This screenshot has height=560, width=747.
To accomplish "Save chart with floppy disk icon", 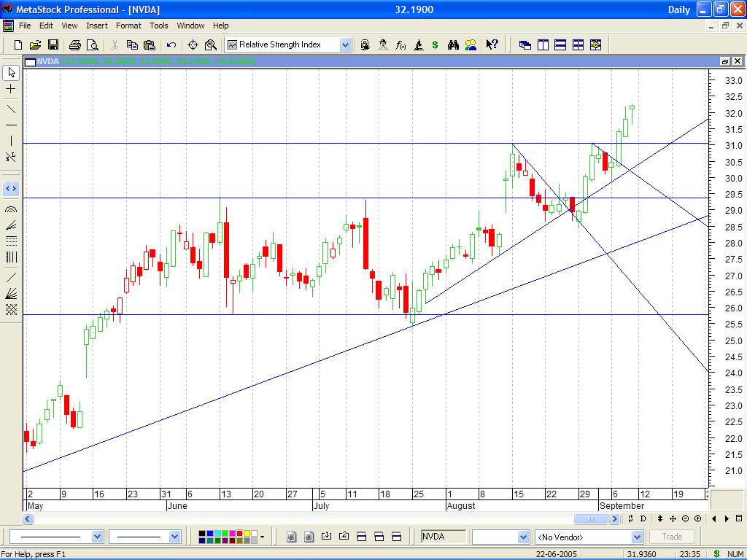I will [53, 44].
